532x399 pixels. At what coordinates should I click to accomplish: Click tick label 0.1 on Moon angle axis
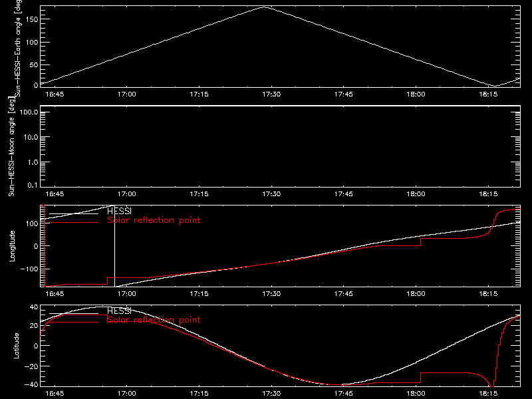pyautogui.click(x=33, y=185)
